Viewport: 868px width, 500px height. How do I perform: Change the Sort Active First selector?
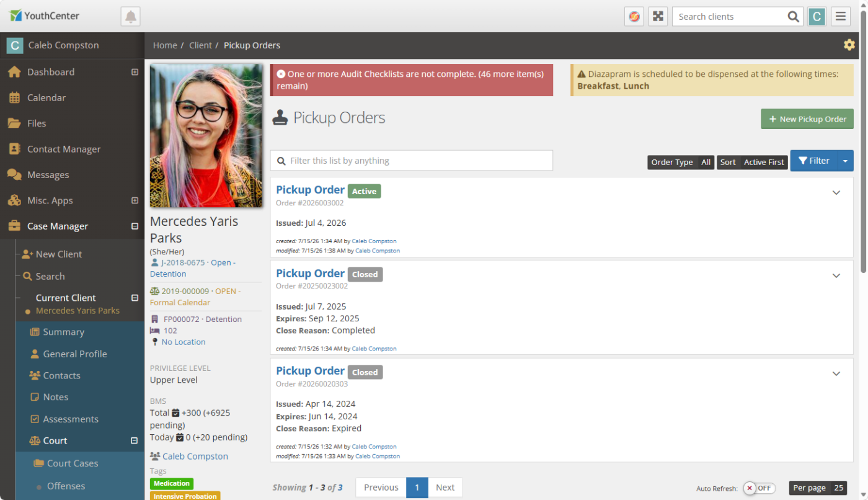point(752,162)
